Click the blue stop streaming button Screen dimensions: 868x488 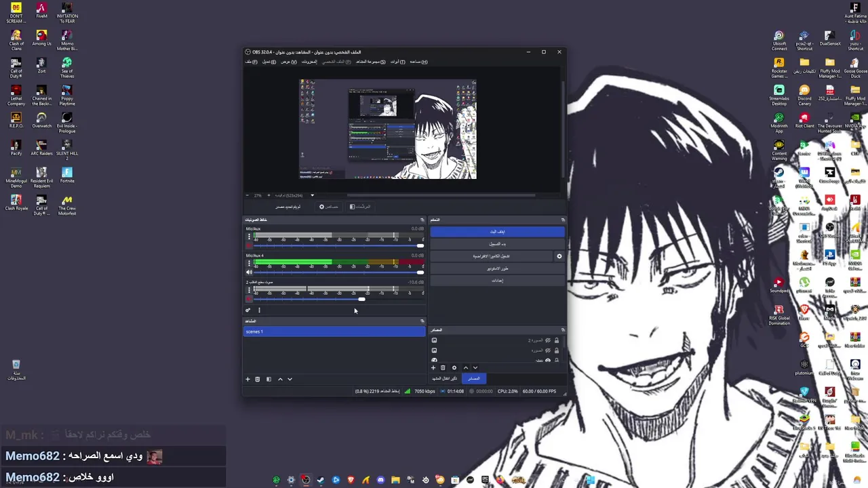[497, 232]
